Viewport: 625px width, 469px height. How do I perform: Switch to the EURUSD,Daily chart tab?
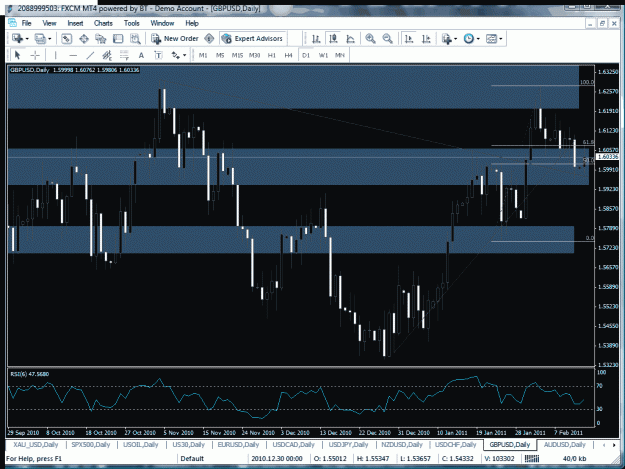[238, 445]
